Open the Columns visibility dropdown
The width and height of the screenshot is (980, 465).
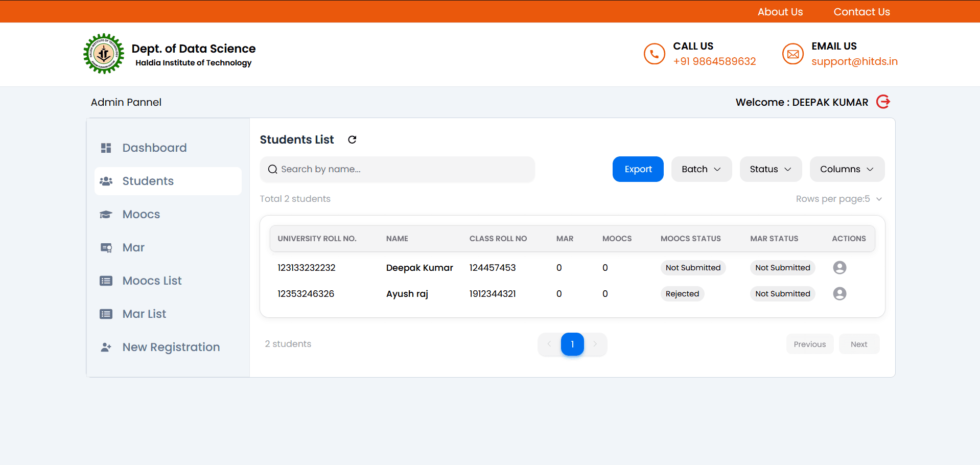pos(847,169)
